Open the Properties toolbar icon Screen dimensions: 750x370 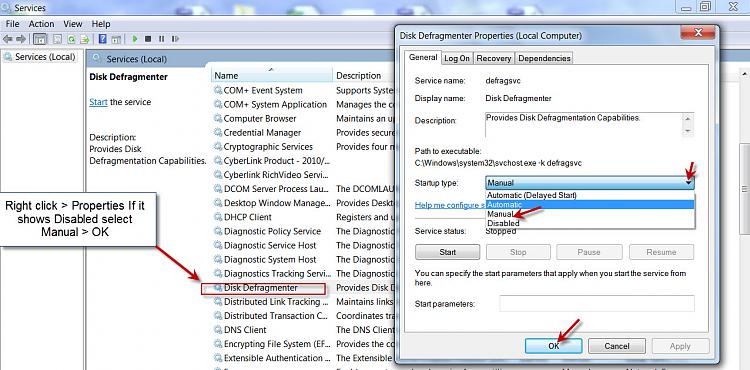57,39
